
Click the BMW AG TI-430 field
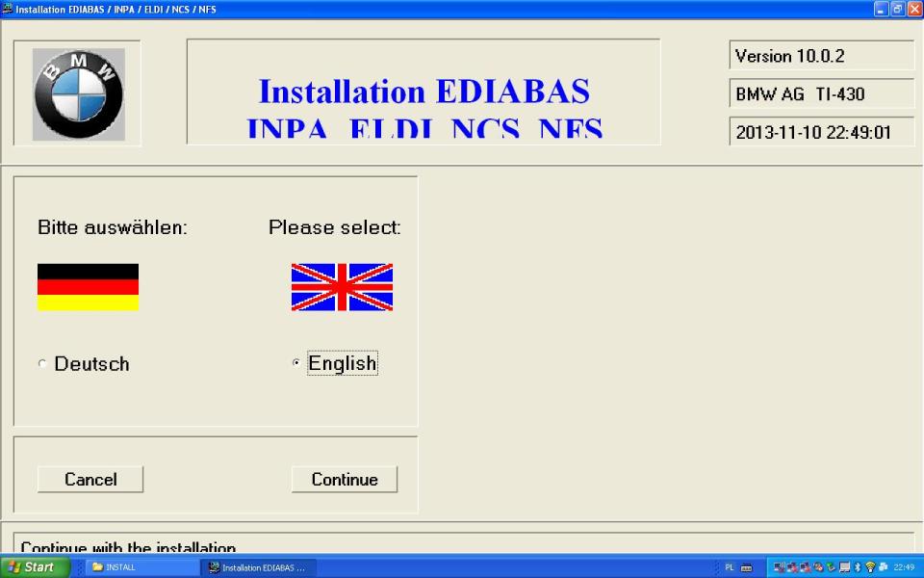point(821,93)
